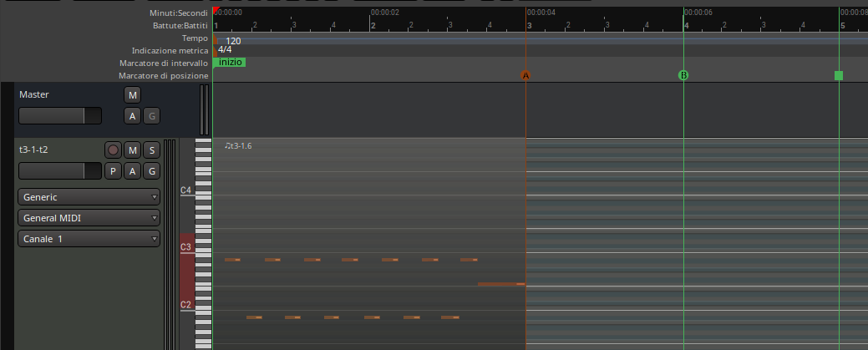Adjust the Master gain fader

(60, 115)
